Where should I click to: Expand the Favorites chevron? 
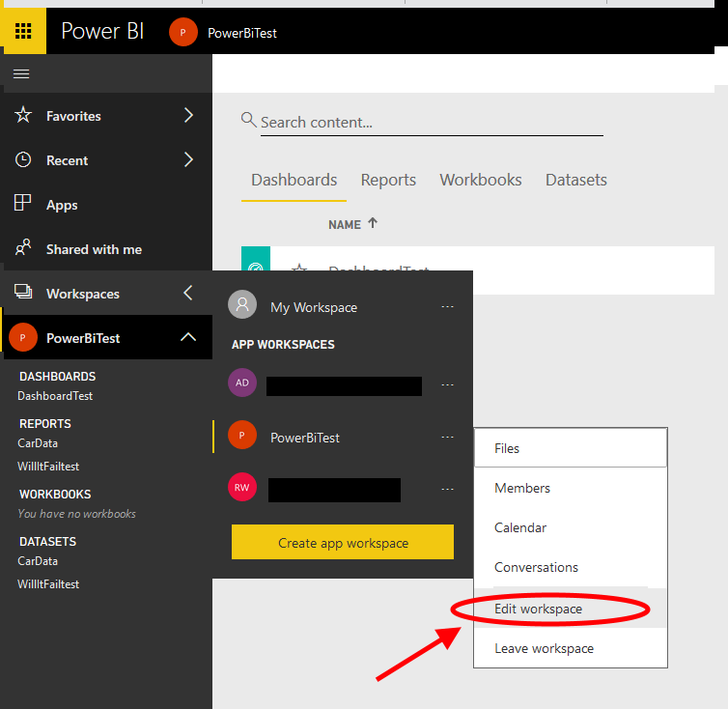coord(188,115)
